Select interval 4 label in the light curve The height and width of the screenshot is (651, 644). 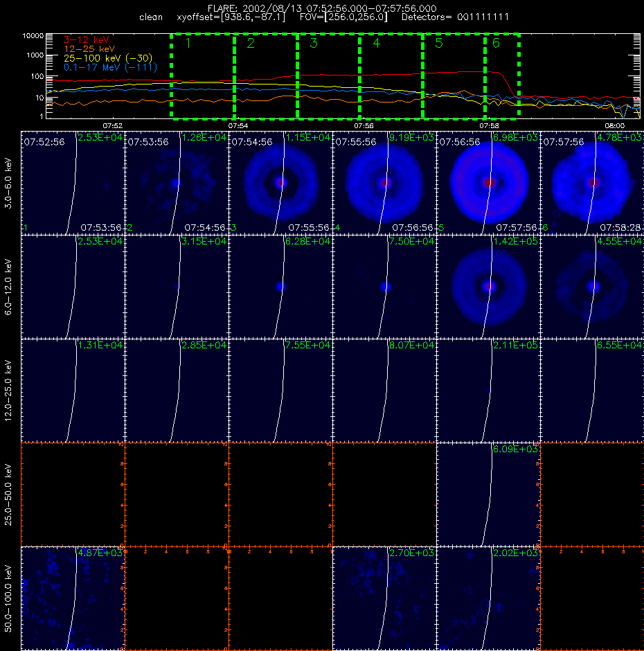click(x=376, y=43)
